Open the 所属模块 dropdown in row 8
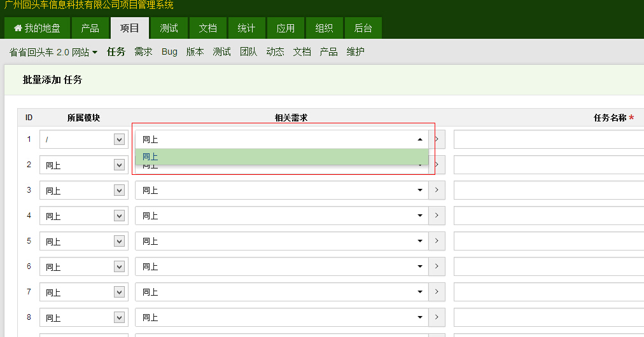644x337 pixels. coord(84,318)
